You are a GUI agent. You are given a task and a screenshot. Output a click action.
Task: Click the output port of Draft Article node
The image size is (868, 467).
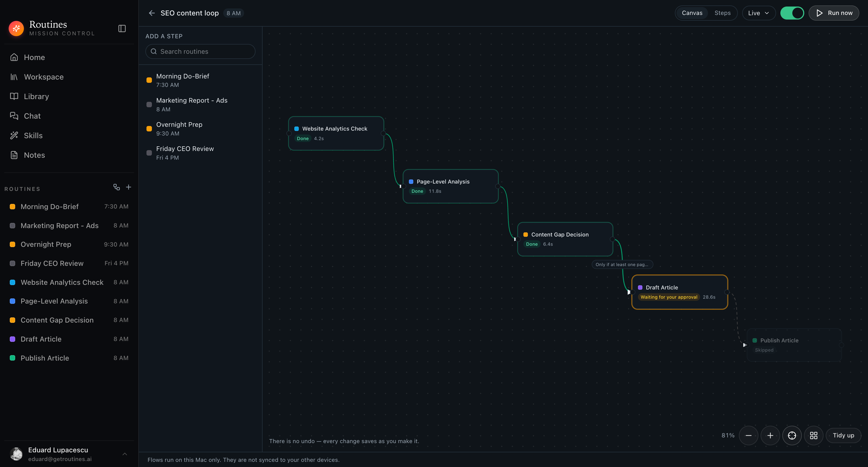[727, 292]
